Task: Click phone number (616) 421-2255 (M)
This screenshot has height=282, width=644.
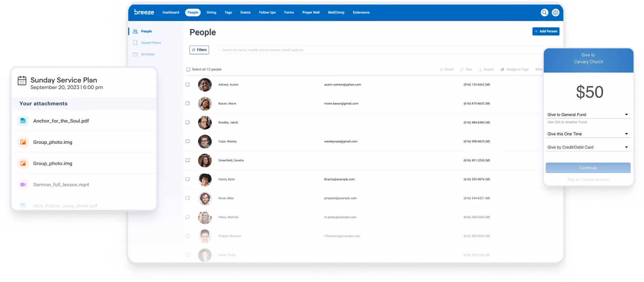Action: 477,160
